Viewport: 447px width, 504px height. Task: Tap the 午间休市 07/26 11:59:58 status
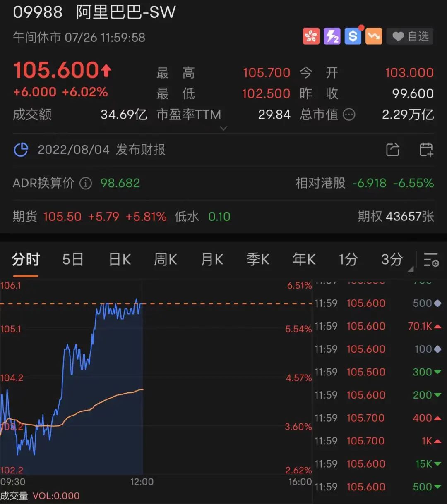click(x=79, y=38)
